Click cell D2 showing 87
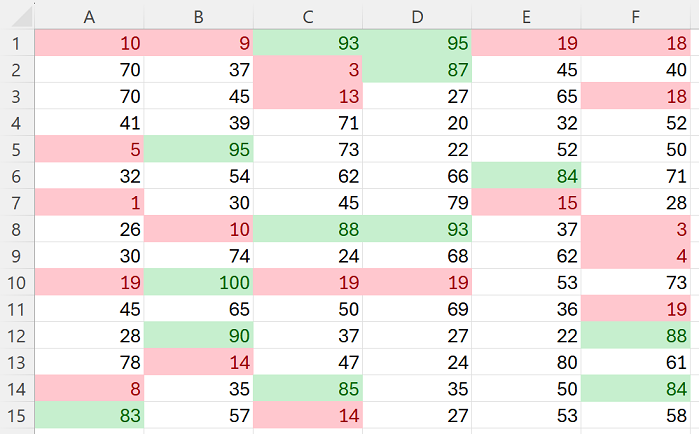 417,70
